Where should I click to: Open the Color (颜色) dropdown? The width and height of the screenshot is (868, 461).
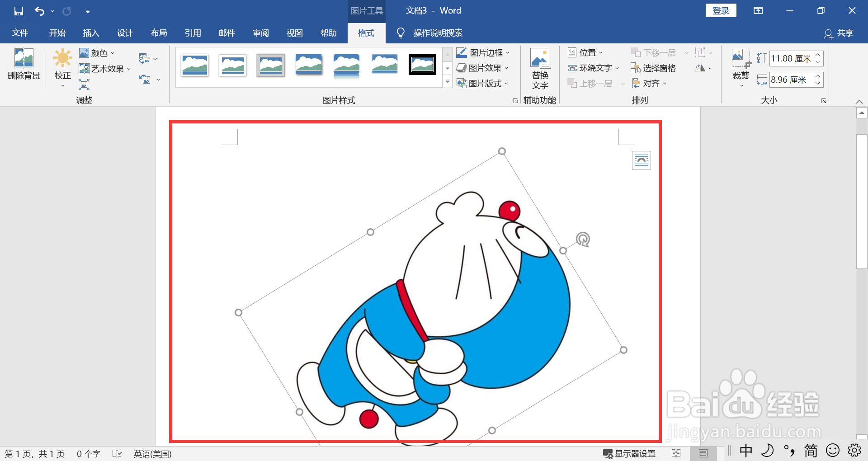point(97,53)
